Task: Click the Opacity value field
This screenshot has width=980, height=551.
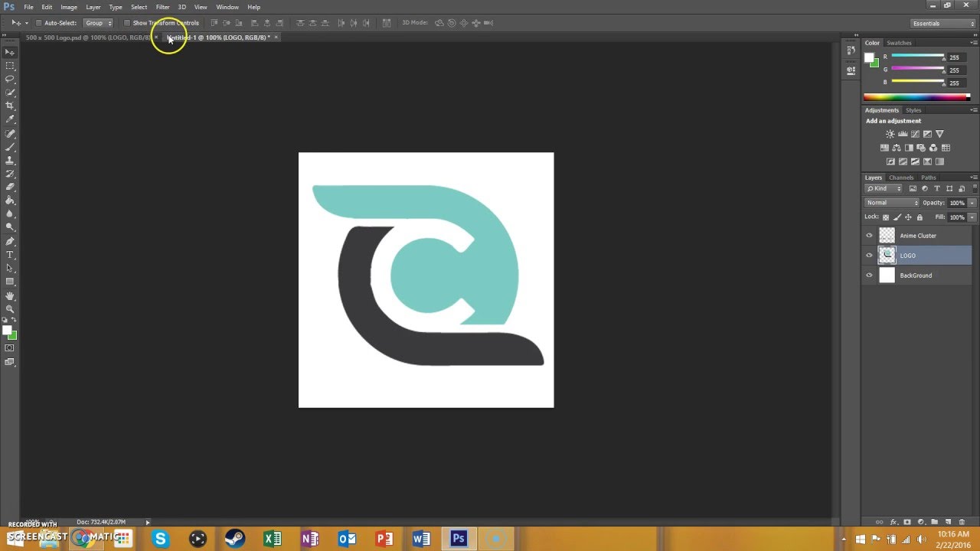Action: 957,203
